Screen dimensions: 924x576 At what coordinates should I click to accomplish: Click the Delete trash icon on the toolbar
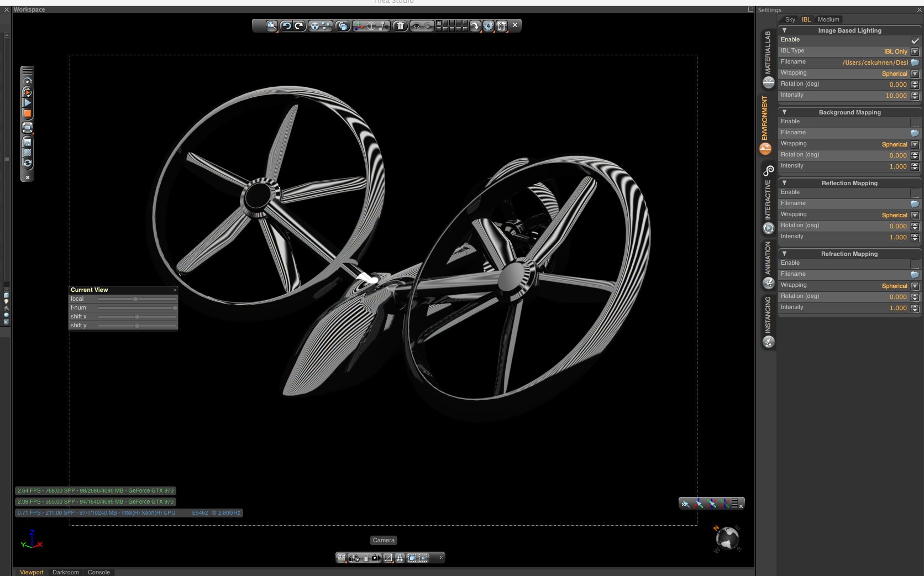click(400, 25)
